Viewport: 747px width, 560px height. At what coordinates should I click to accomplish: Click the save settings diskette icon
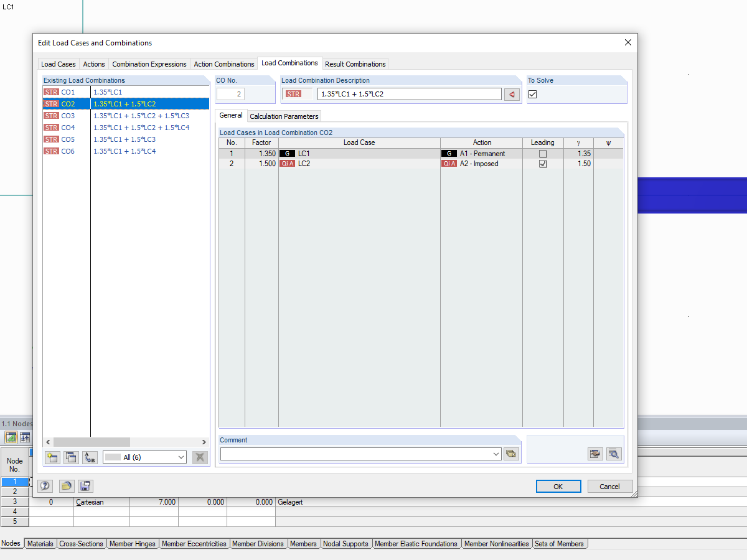85,486
